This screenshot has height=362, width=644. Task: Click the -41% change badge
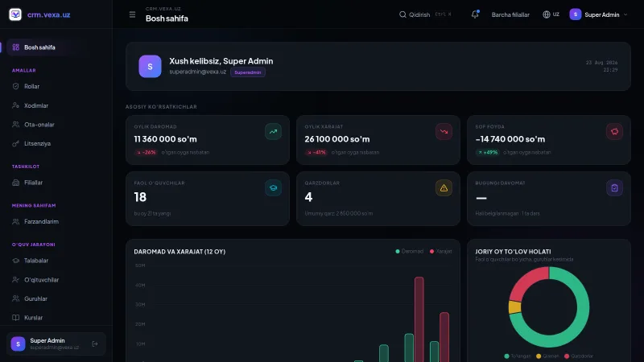316,152
